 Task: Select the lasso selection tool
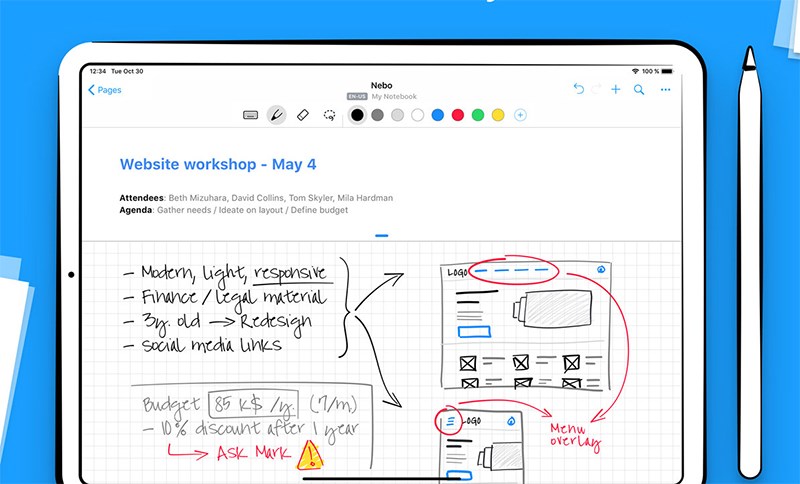(330, 115)
